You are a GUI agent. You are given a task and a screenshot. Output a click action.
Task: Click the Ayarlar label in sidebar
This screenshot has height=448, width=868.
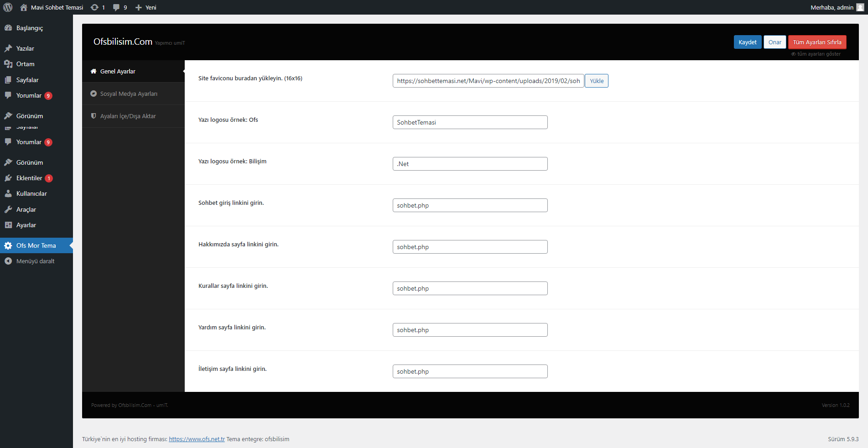[x=26, y=225]
